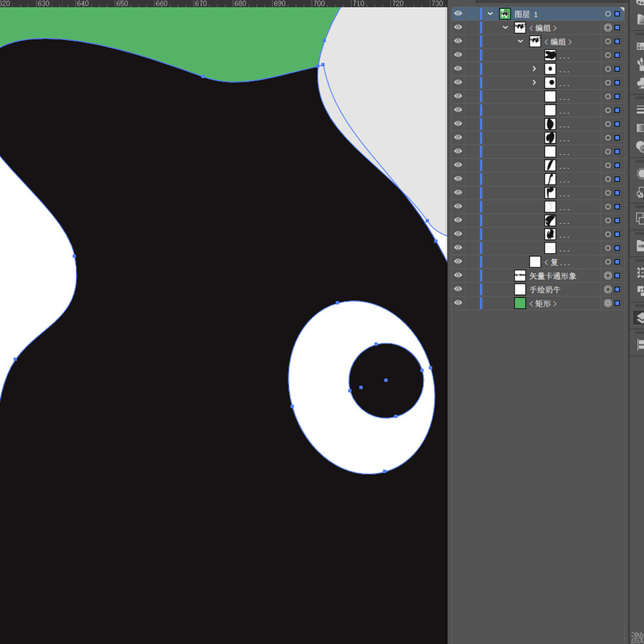Collapse the outer <编组> group
Viewport: 644px width, 644px height.
(505, 27)
